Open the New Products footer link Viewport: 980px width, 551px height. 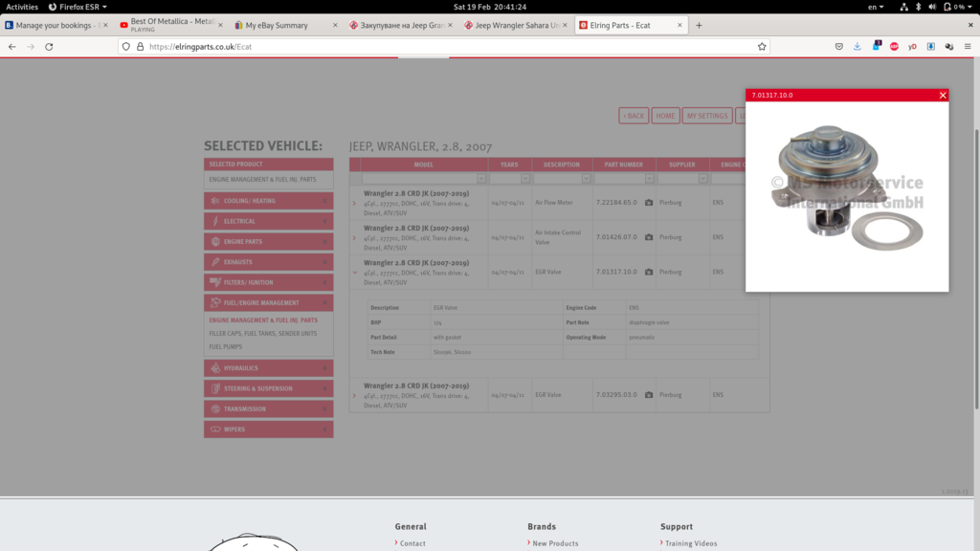555,543
